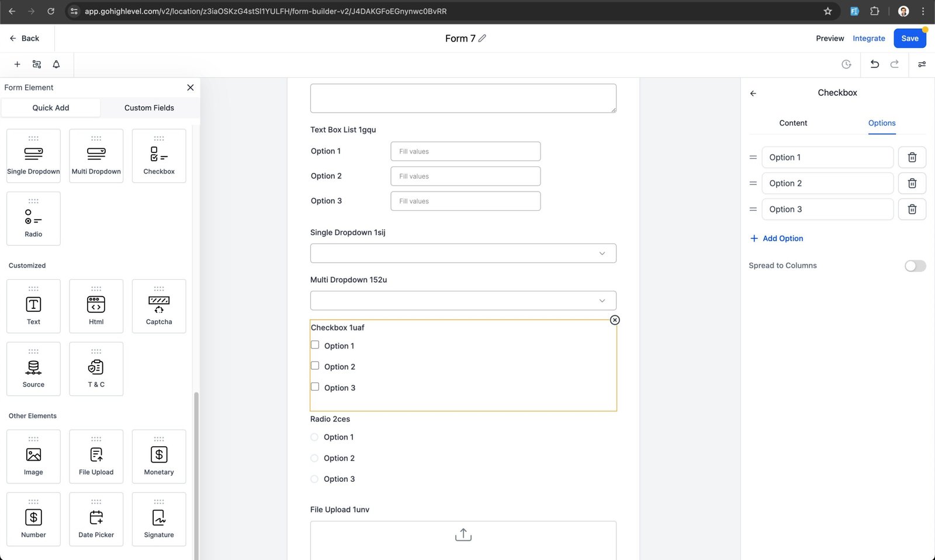935x560 pixels.
Task: Click the undo arrow in the toolbar
Action: pyautogui.click(x=874, y=64)
